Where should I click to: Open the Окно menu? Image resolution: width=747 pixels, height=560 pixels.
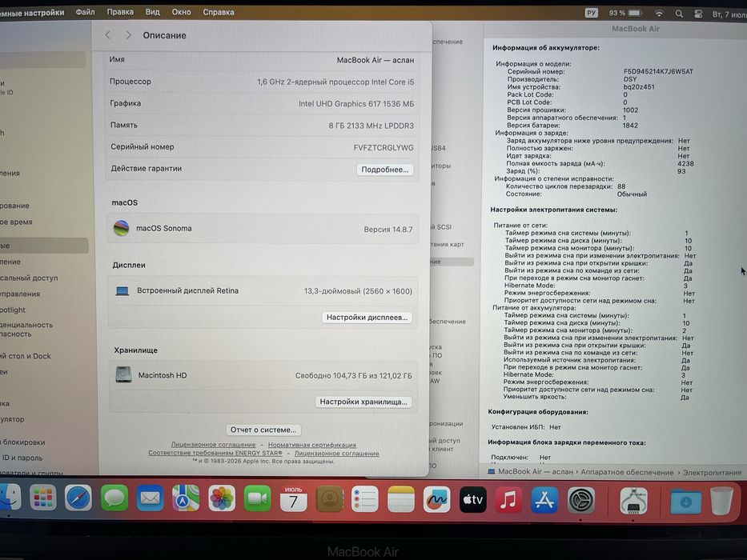click(182, 12)
